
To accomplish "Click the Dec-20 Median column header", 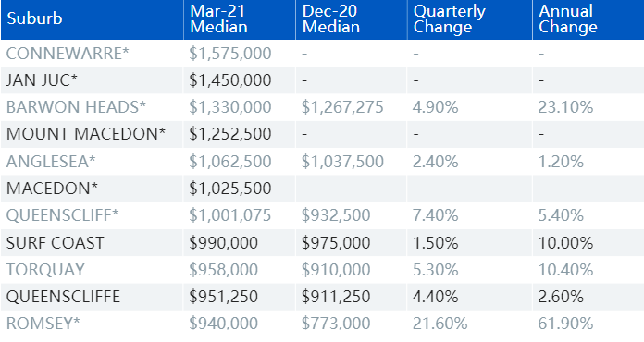I will click(331, 18).
